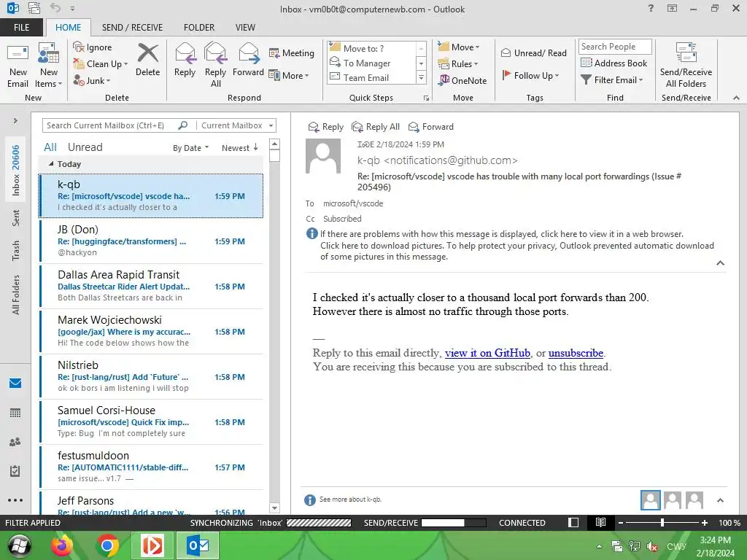Open the festusmuldoon email

[x=151, y=467]
